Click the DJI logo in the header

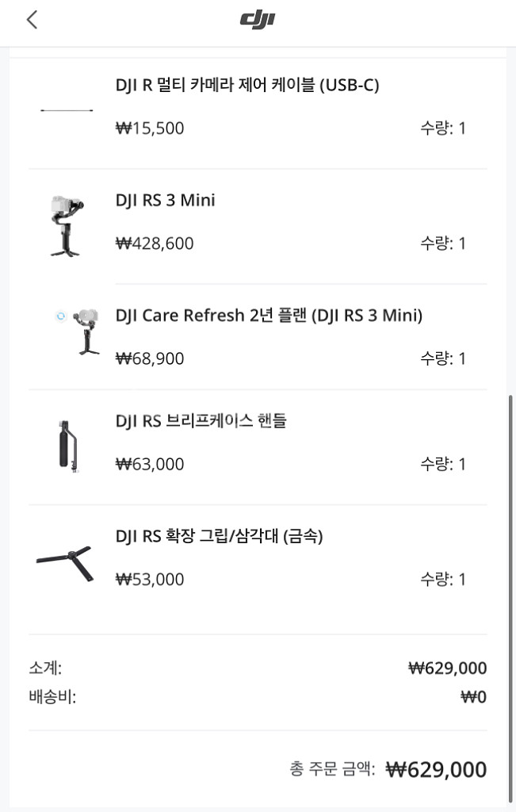[x=258, y=19]
